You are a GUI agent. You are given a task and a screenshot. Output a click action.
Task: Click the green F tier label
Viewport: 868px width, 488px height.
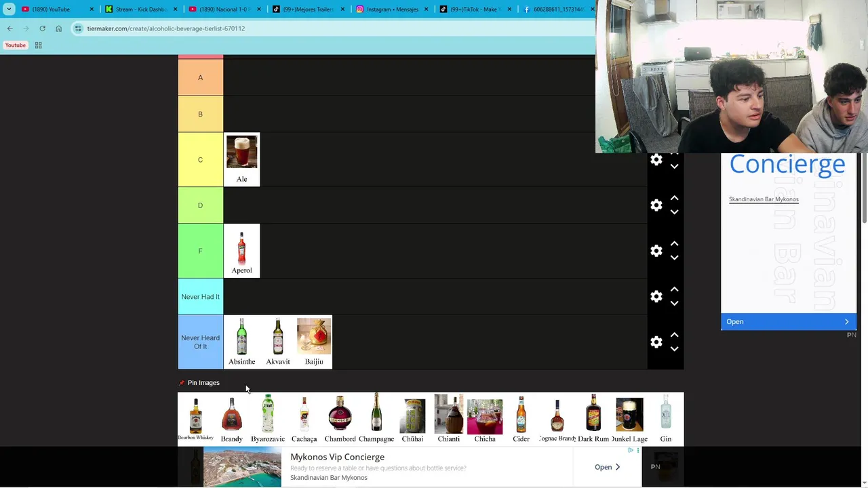[x=200, y=251]
